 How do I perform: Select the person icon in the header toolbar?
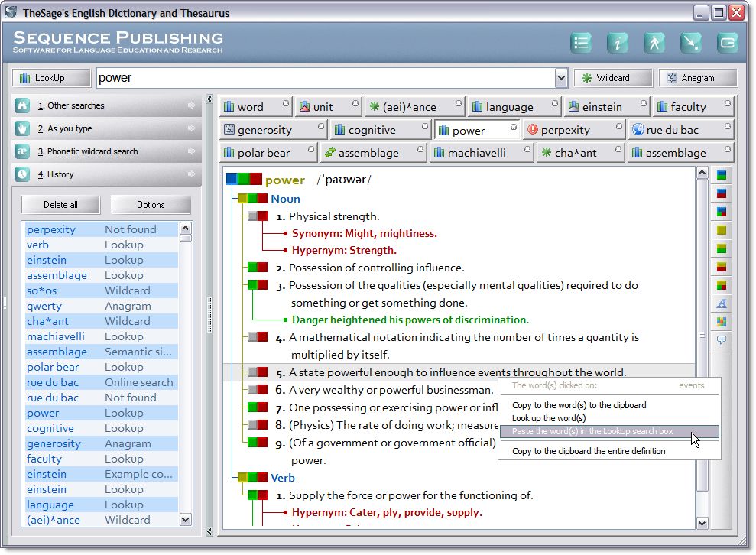[x=654, y=43]
